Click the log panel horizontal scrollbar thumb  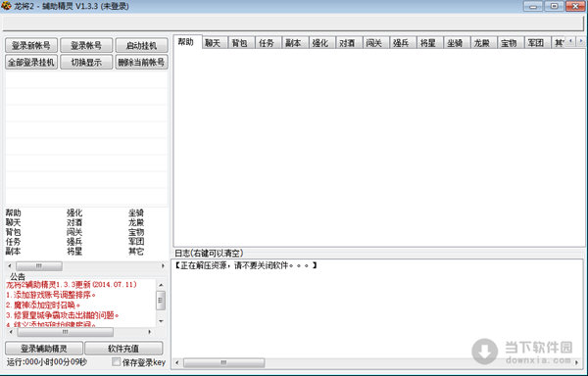coord(223,362)
